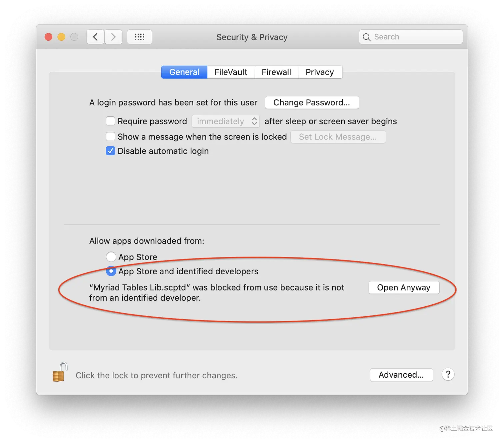Go forward with the right chevron button

[113, 37]
